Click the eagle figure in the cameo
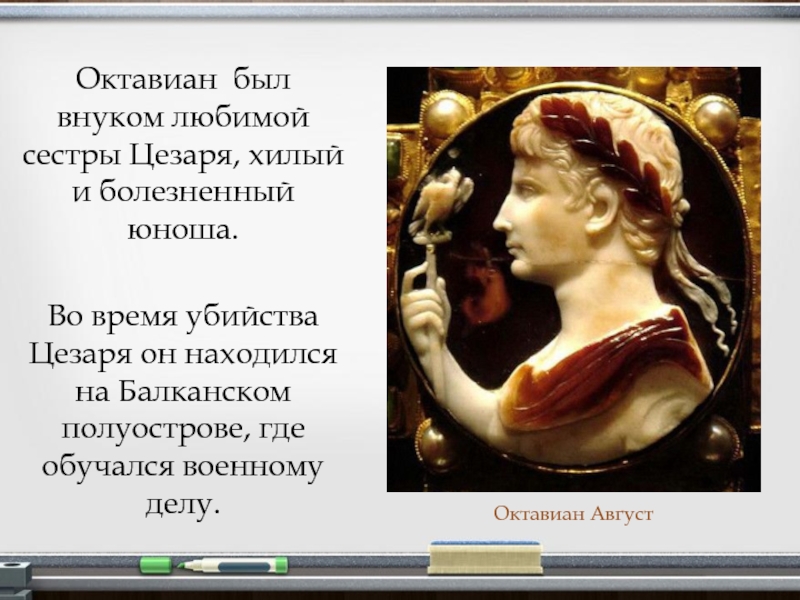The width and height of the screenshot is (800, 600). coord(442,204)
